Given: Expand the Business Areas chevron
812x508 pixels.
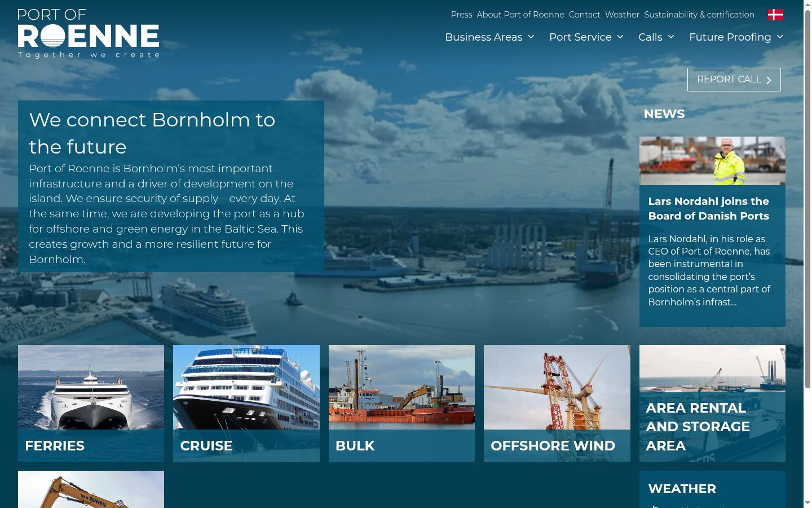Looking at the screenshot, I should 531,37.
